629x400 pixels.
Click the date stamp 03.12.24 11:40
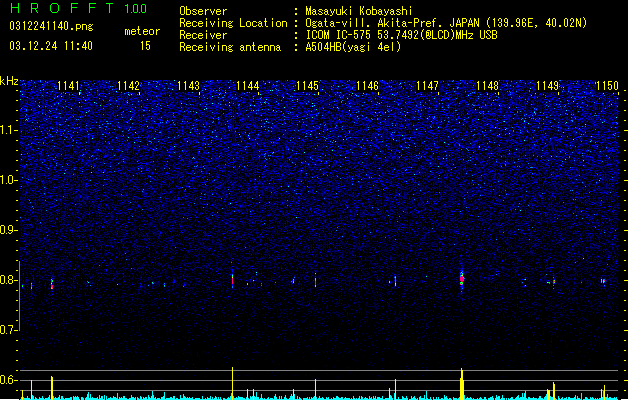pos(51,46)
